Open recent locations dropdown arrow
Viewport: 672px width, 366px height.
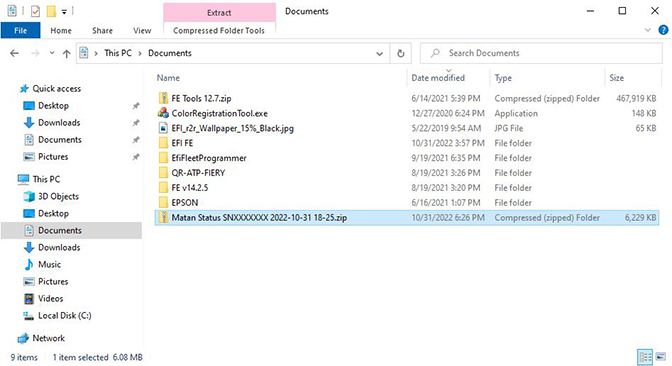[52, 53]
